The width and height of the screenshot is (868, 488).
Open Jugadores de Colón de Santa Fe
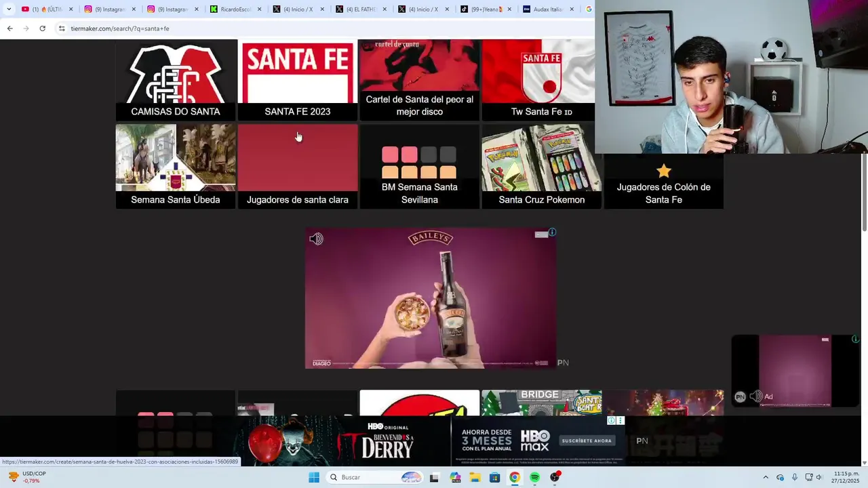664,182
